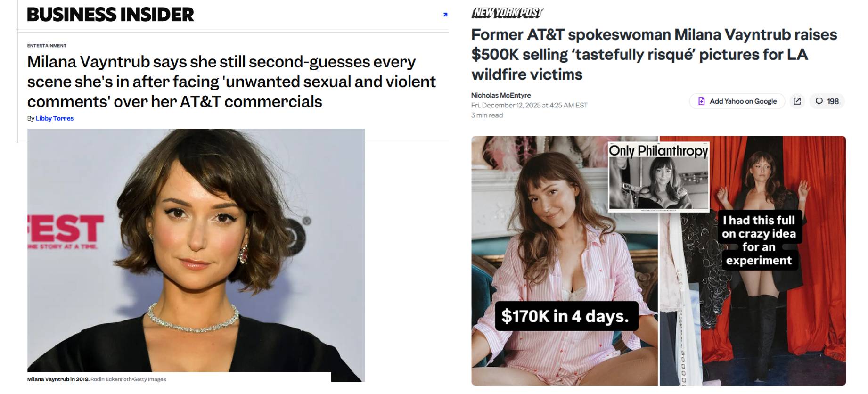Open the 198 comments bubble
The image size is (868, 394).
827,101
